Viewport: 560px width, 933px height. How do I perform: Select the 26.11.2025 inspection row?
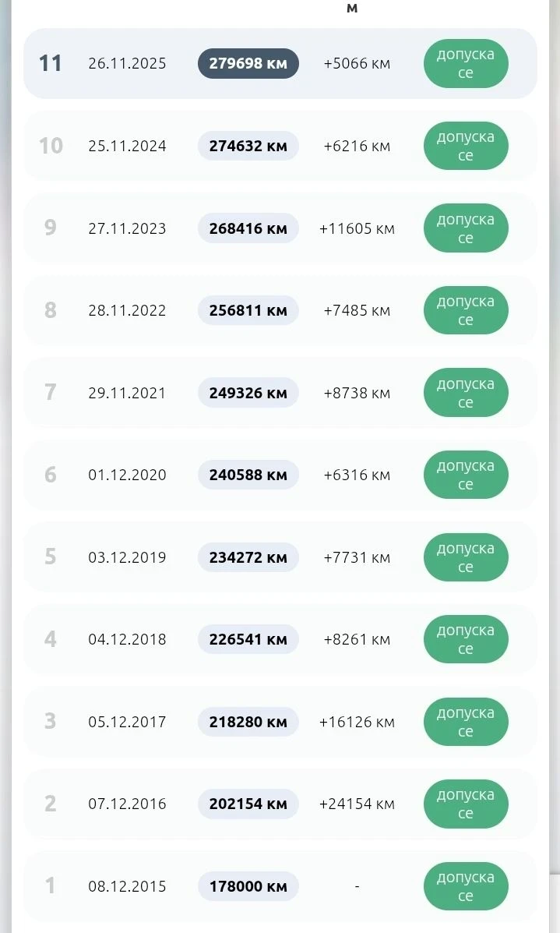click(280, 63)
